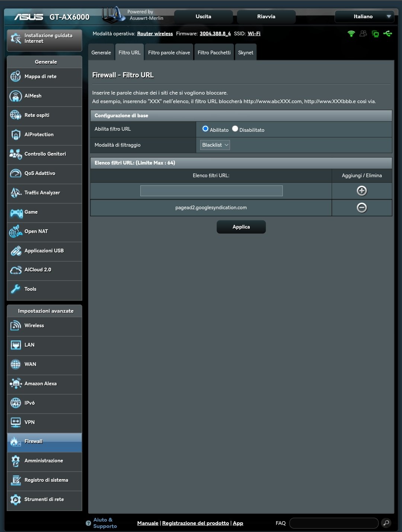This screenshot has height=532, width=402.
Task: Open the firmware version 3004.388.8_4 link
Action: pyautogui.click(x=215, y=34)
